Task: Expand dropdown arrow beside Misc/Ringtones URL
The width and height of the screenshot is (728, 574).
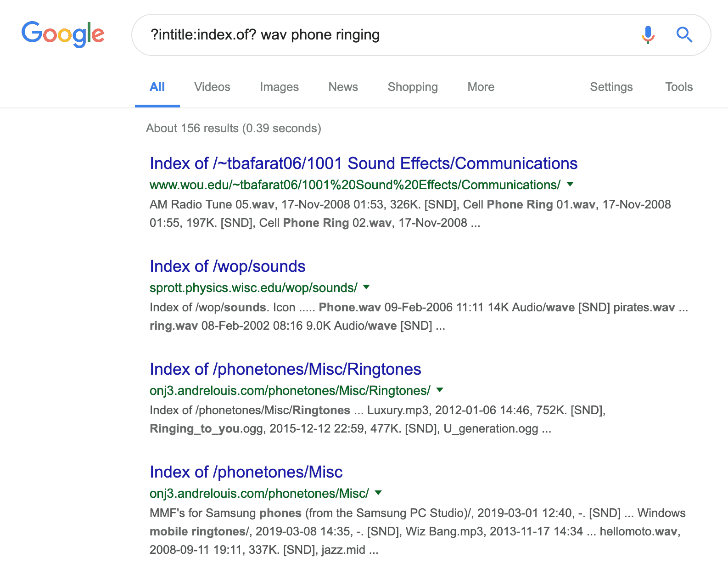Action: pyautogui.click(x=440, y=390)
